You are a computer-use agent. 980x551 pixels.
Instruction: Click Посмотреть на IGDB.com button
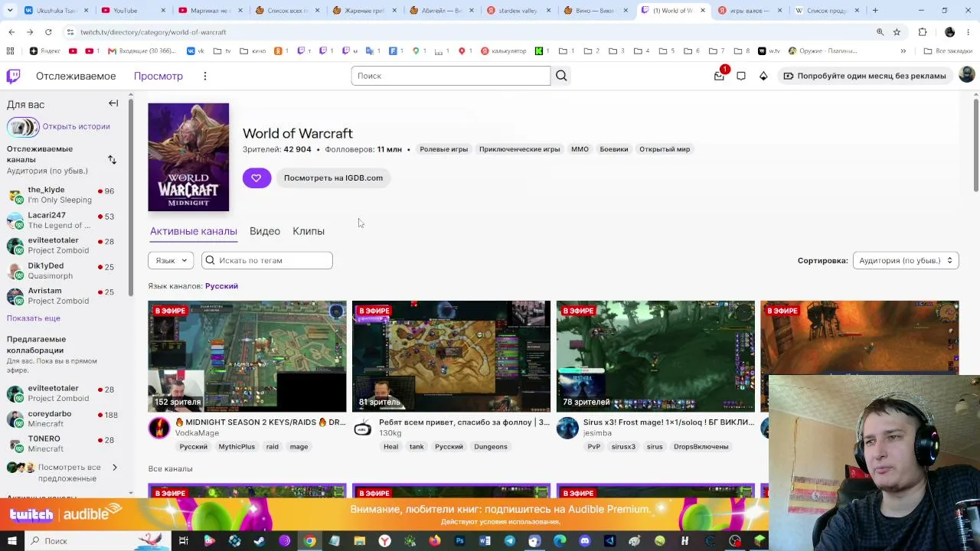[333, 178]
